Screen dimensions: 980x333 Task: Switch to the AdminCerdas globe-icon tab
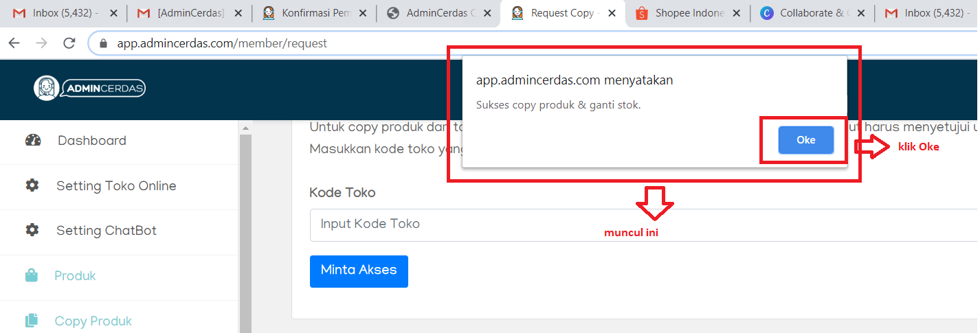coord(438,13)
